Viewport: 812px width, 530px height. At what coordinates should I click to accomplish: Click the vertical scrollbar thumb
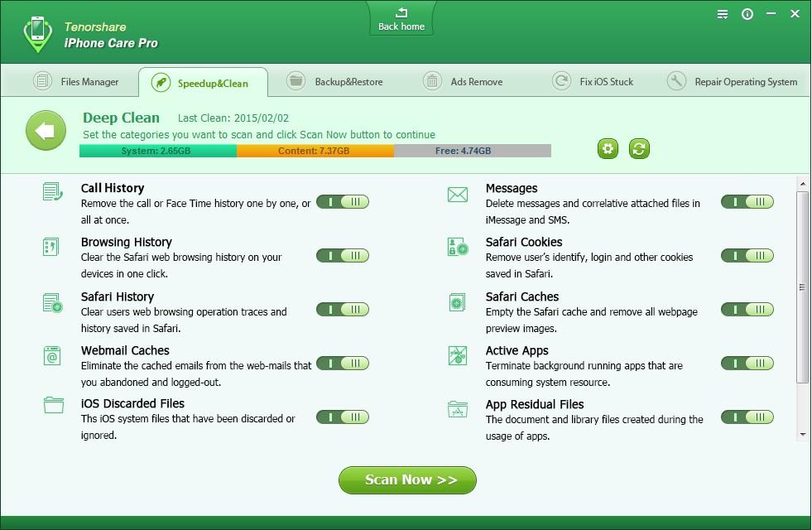pos(803,287)
